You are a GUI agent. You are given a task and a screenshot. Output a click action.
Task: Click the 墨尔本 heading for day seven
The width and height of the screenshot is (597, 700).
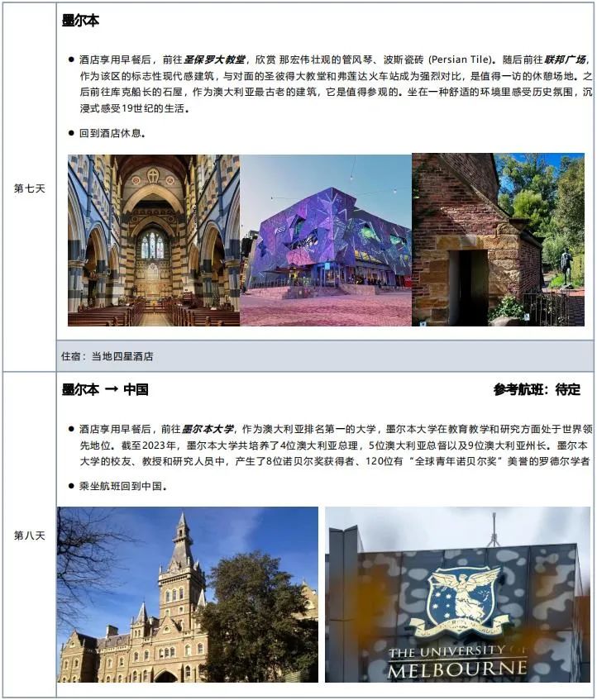(x=80, y=21)
